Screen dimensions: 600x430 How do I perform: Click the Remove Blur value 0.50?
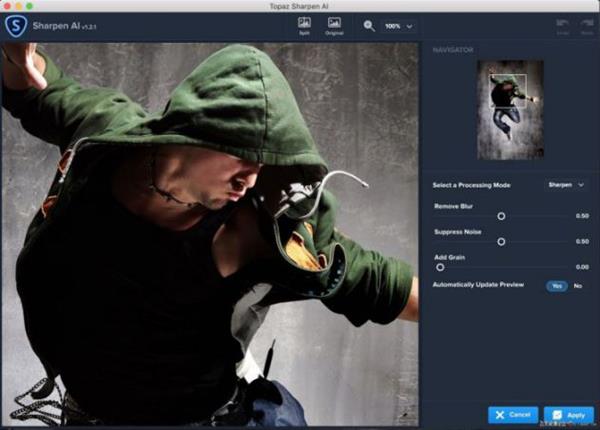click(581, 215)
